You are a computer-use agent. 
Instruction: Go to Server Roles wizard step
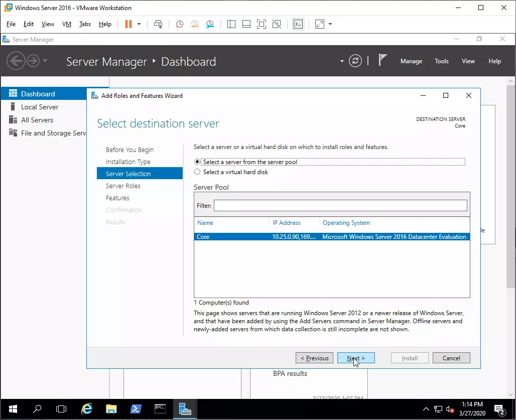pyautogui.click(x=123, y=186)
